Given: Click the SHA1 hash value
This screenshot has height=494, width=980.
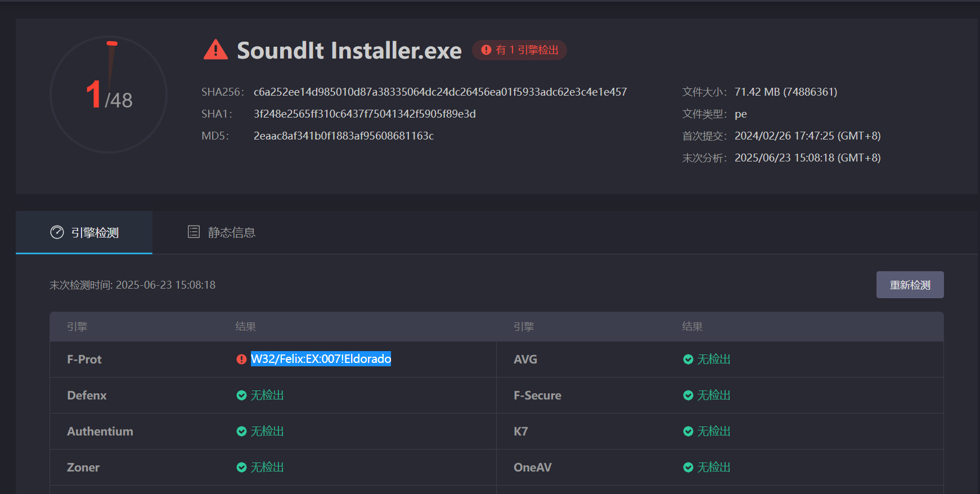Looking at the screenshot, I should click(x=365, y=114).
